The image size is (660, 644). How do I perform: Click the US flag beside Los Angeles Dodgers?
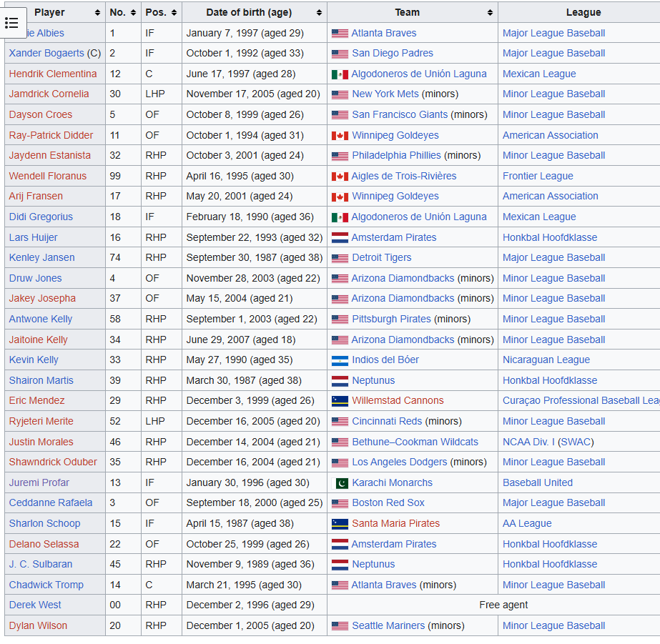(340, 462)
